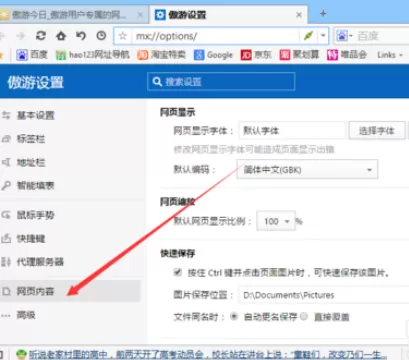Viewport: 409px width, 360px height.
Task: Click the undo (restore page) icon
Action: 81,35
